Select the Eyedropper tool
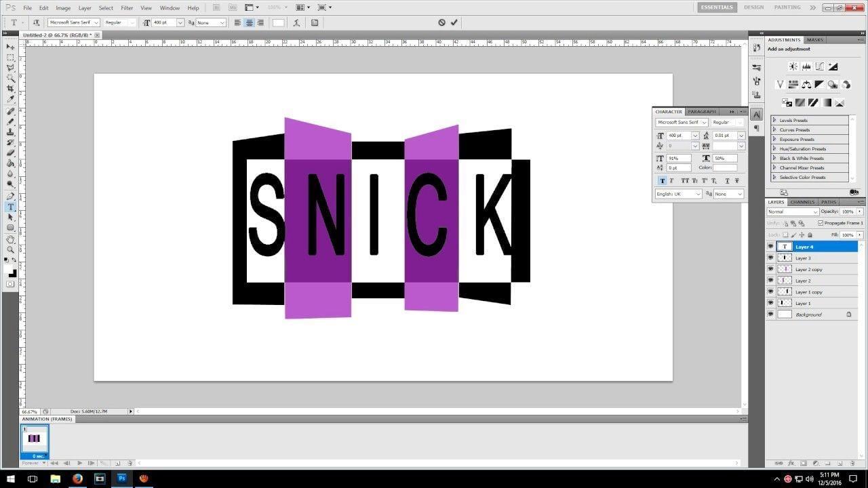The width and height of the screenshot is (868, 488). [x=10, y=100]
